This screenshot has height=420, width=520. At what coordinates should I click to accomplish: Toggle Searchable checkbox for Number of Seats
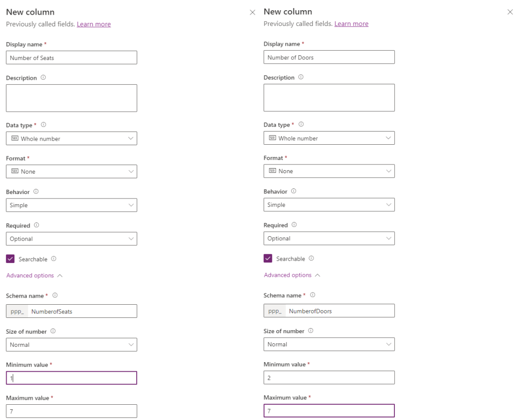pos(10,259)
